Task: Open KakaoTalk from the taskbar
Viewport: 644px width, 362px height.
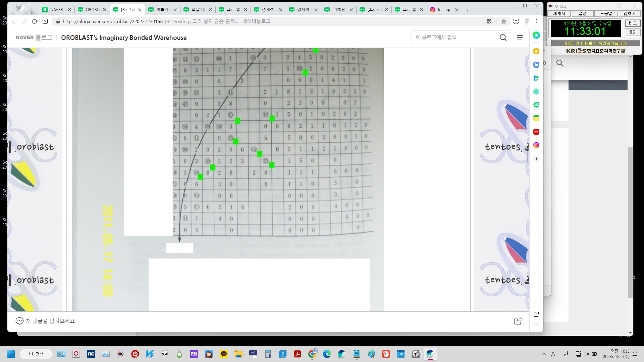Action: pyautogui.click(x=224, y=354)
